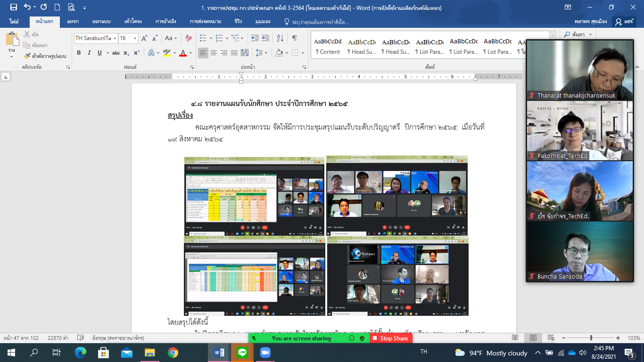644x362 pixels.
Task: Open Google Chrome from the taskbar
Action: [173, 353]
